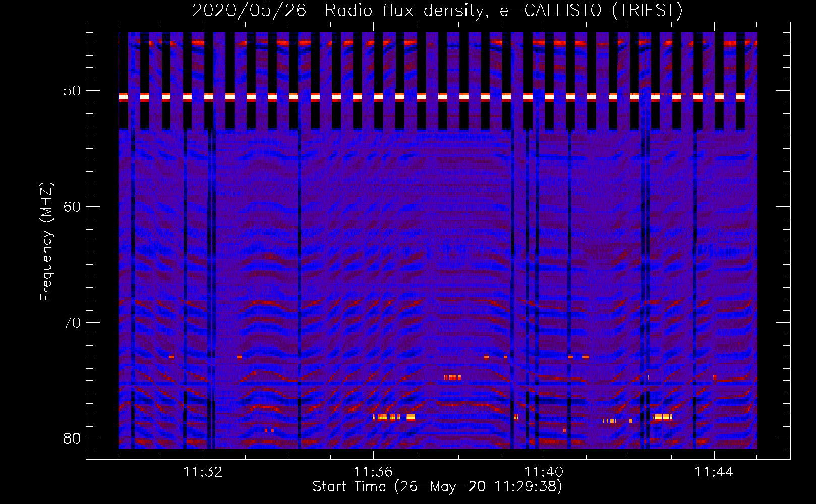Click the 11:32 time tick label
Image resolution: width=816 pixels, height=504 pixels.
coord(203,472)
